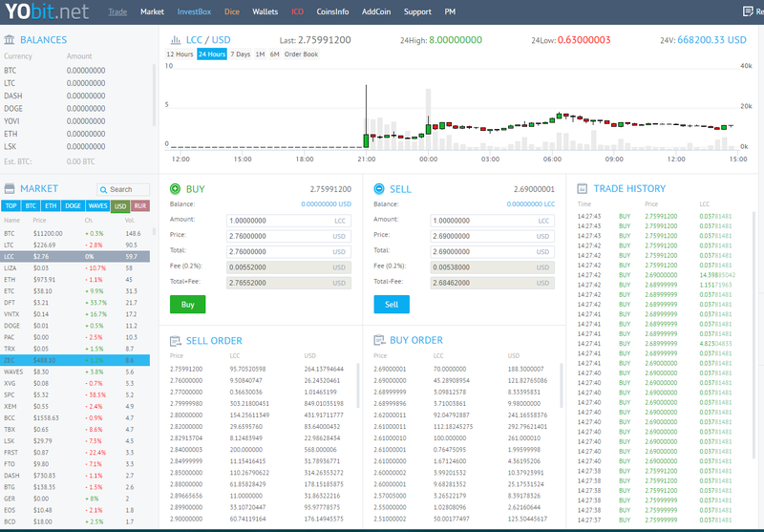The image size is (764, 532).
Task: Click the Sell Order list icon
Action: click(x=176, y=341)
